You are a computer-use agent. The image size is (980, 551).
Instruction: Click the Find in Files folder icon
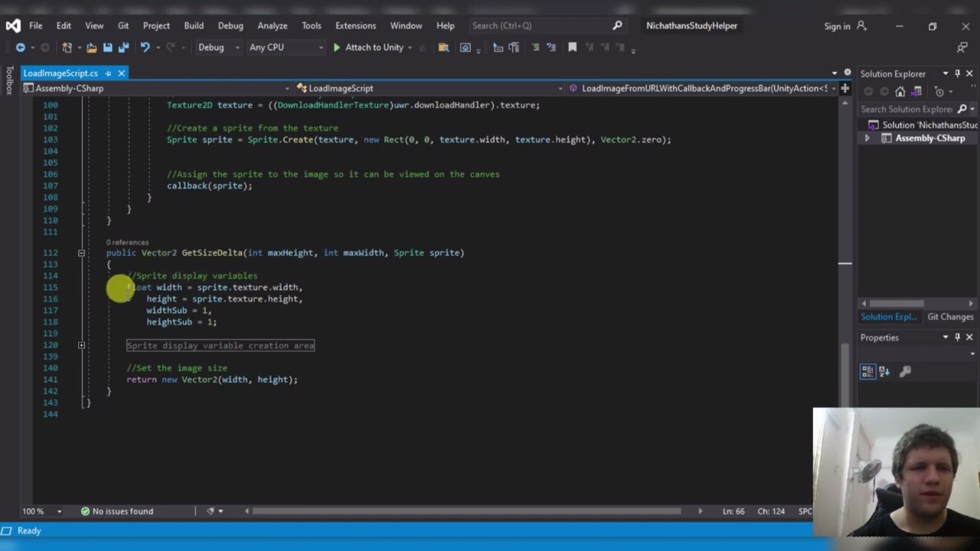tap(443, 47)
